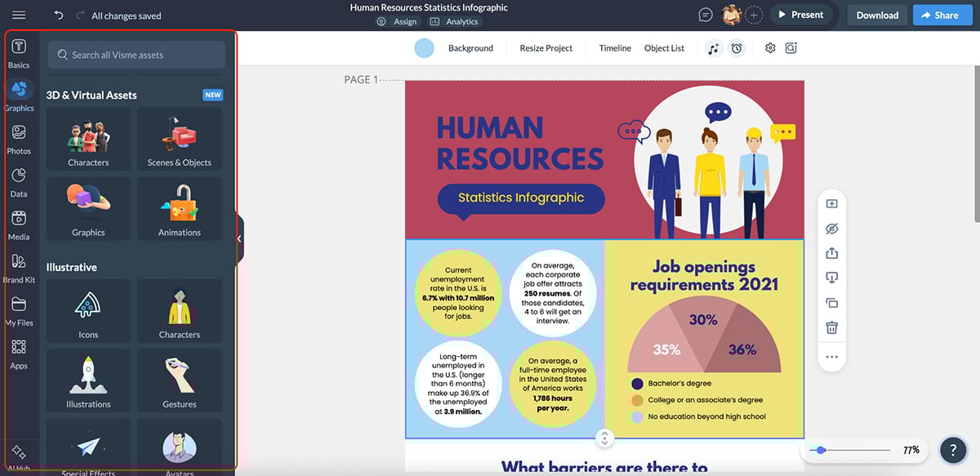Click the add audio music note icon
Screen dimensions: 980x476
click(713, 48)
